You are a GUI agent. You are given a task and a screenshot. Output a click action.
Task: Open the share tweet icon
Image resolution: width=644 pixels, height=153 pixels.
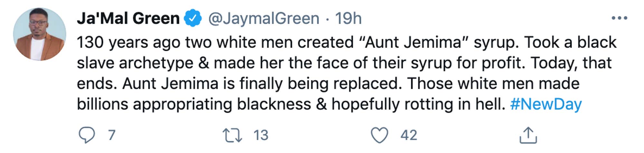pyautogui.click(x=528, y=135)
